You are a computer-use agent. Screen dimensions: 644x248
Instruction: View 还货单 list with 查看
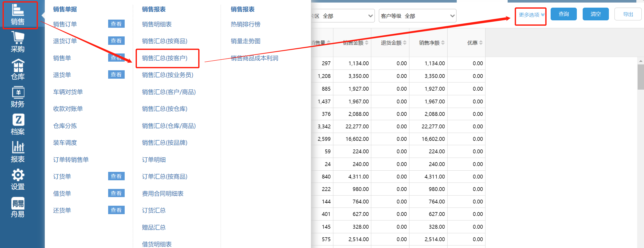[116, 210]
